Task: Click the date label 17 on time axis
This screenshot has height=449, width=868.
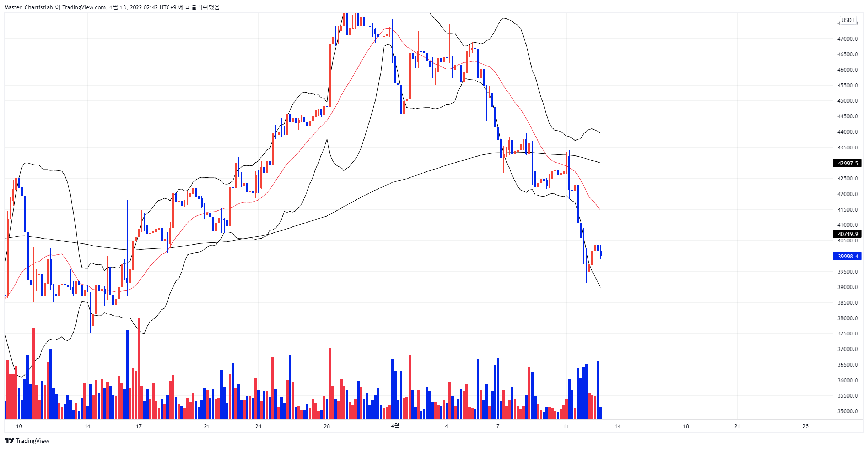Action: 139,426
